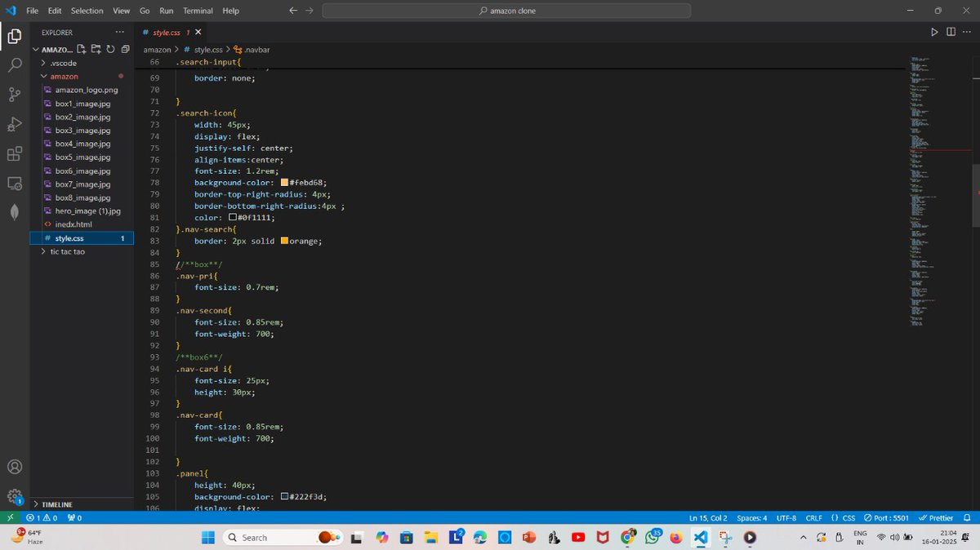Open editor more actions ellipsis
This screenshot has height=550, width=980.
(x=967, y=32)
